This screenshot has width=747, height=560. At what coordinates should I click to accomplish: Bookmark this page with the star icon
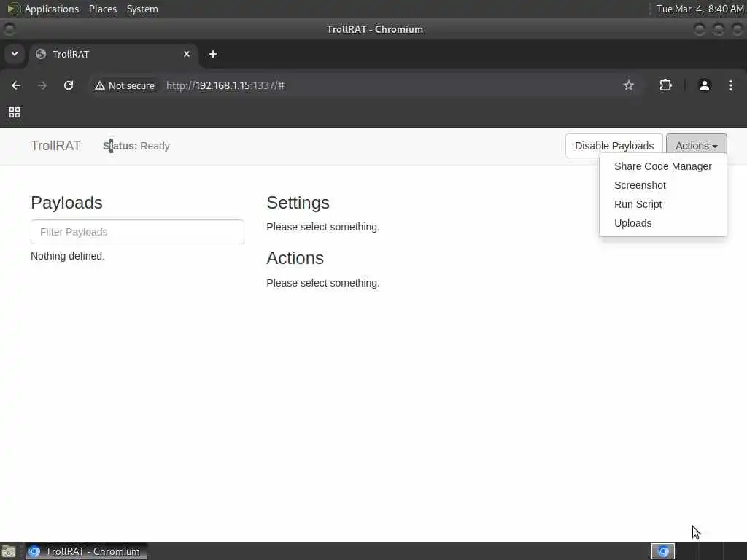628,85
